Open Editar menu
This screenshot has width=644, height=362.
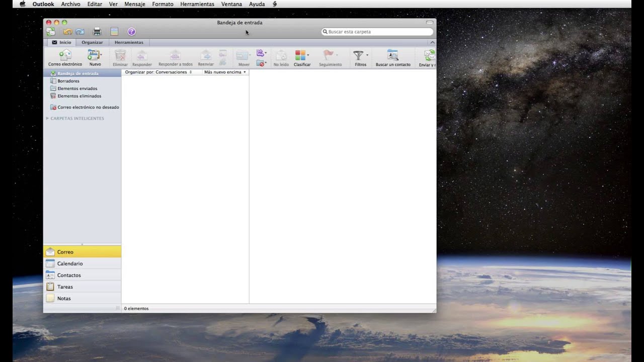tap(95, 4)
